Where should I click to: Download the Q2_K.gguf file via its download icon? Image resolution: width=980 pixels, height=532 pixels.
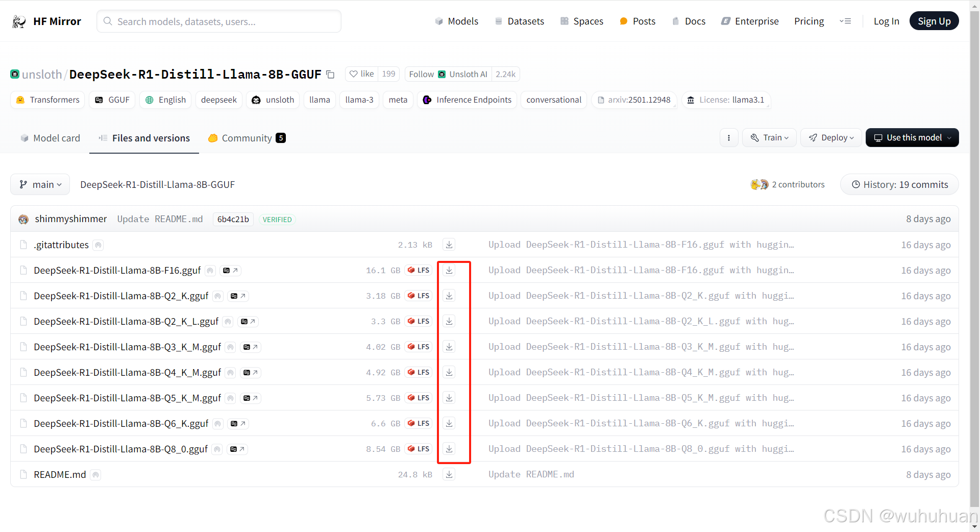click(x=449, y=296)
